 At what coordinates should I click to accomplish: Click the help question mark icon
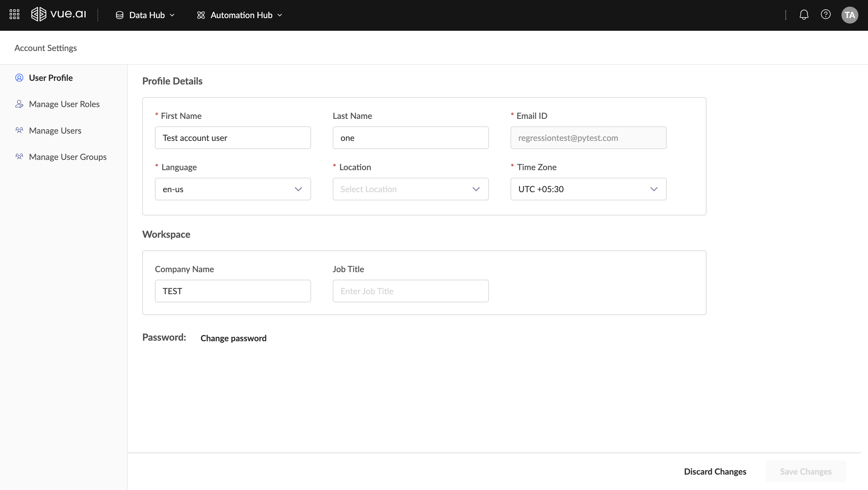826,15
